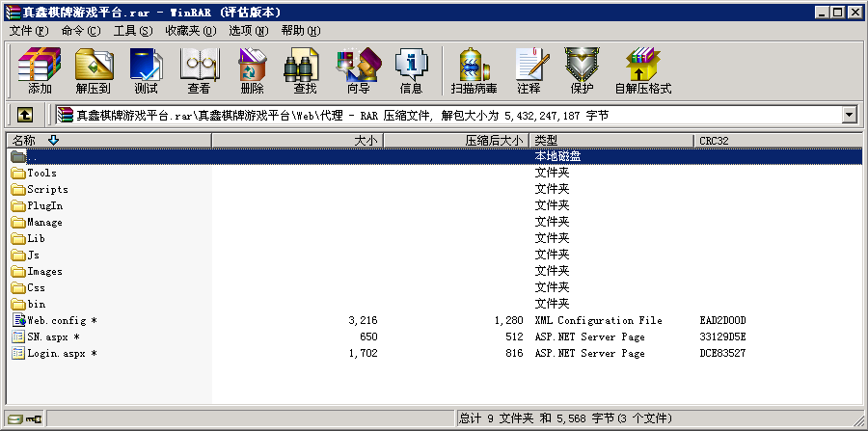Go up one folder level button
The image size is (868, 431).
25,115
